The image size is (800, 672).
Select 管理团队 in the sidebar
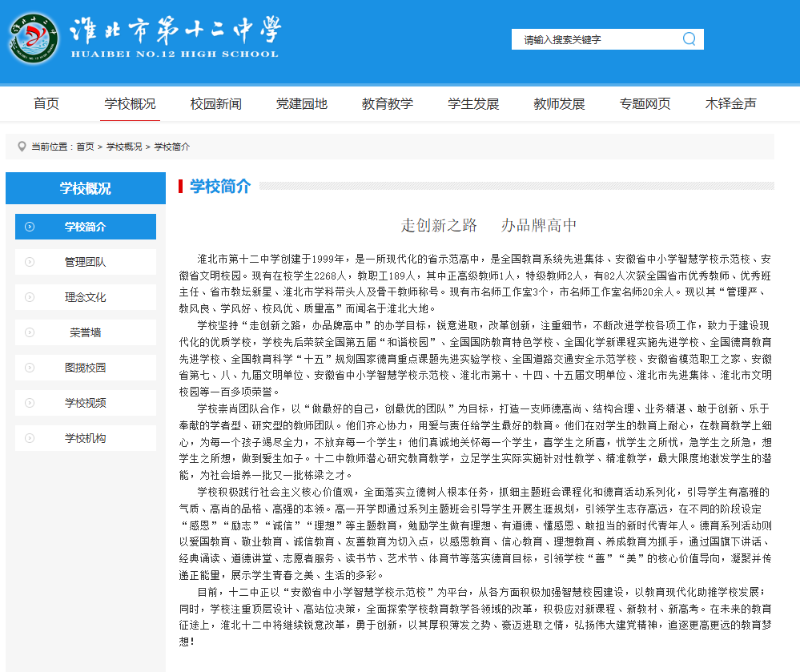pyautogui.click(x=86, y=262)
